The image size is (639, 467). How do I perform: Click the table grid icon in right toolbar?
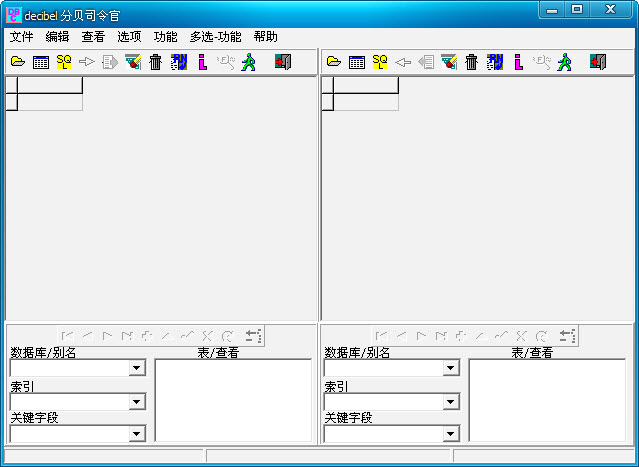(356, 62)
